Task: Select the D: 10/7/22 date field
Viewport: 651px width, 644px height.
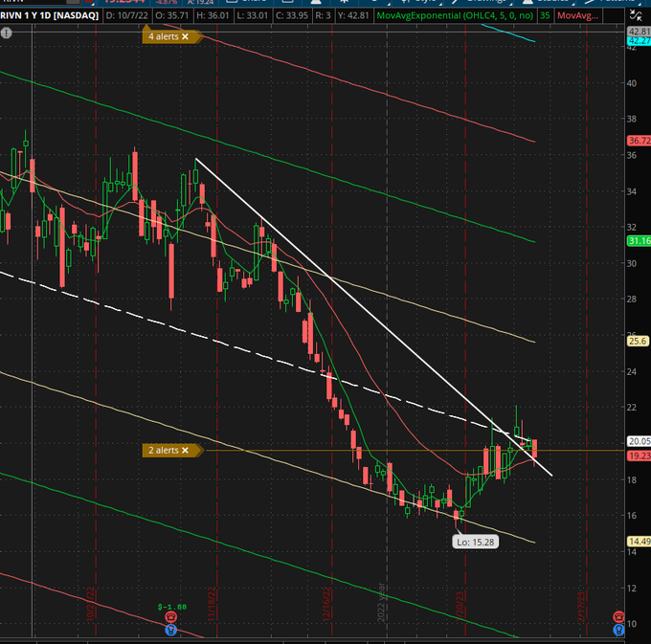Action: (126, 15)
